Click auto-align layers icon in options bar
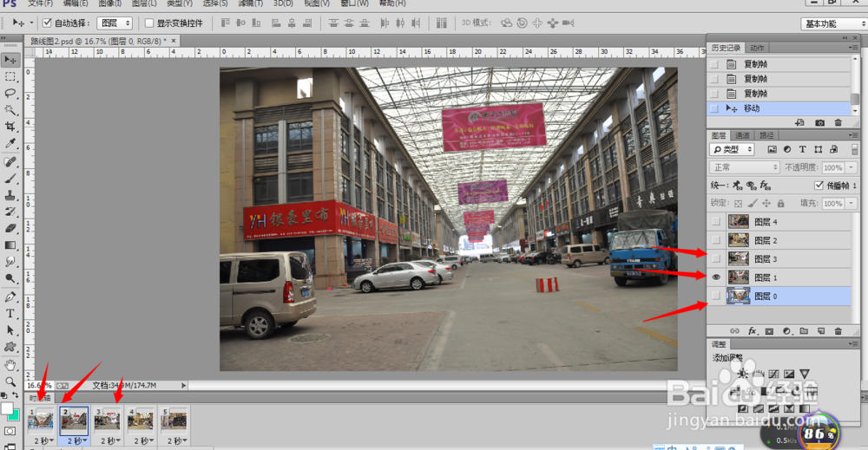The width and height of the screenshot is (868, 450). (x=441, y=23)
